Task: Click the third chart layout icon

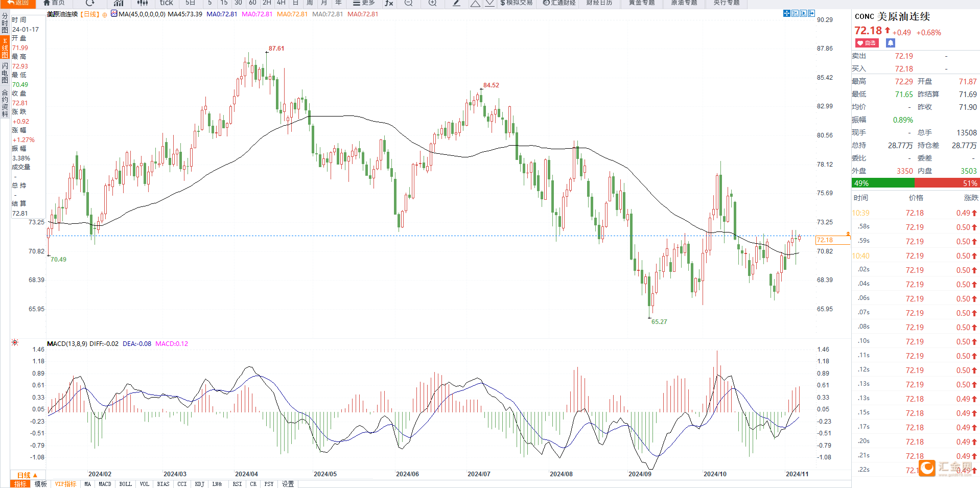Action: (x=803, y=13)
